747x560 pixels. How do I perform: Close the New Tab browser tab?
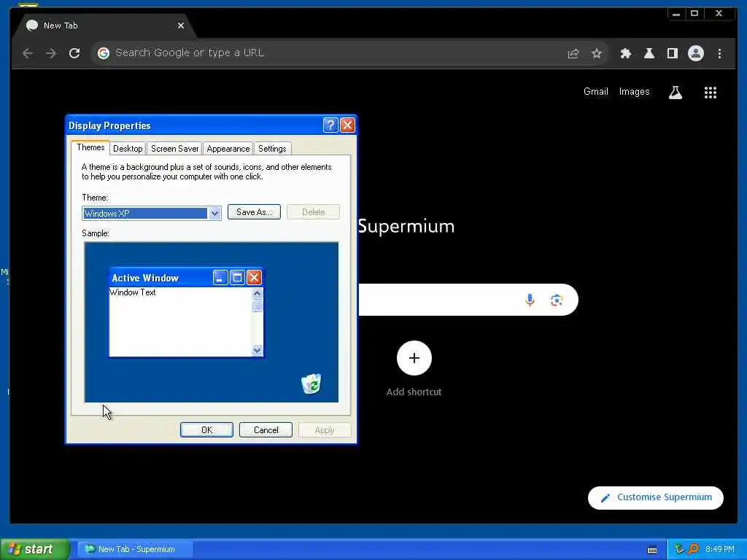click(181, 26)
